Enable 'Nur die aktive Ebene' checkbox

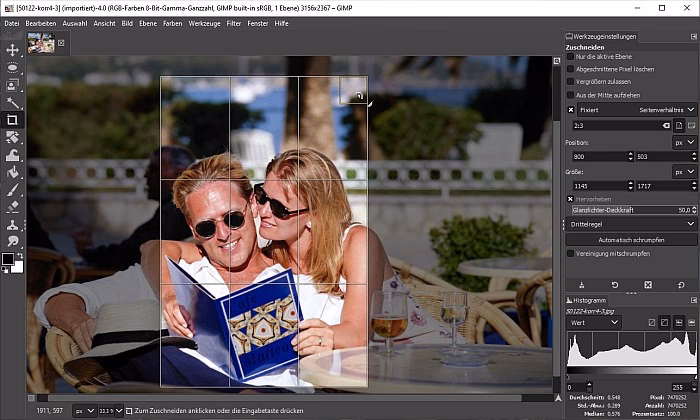point(571,57)
